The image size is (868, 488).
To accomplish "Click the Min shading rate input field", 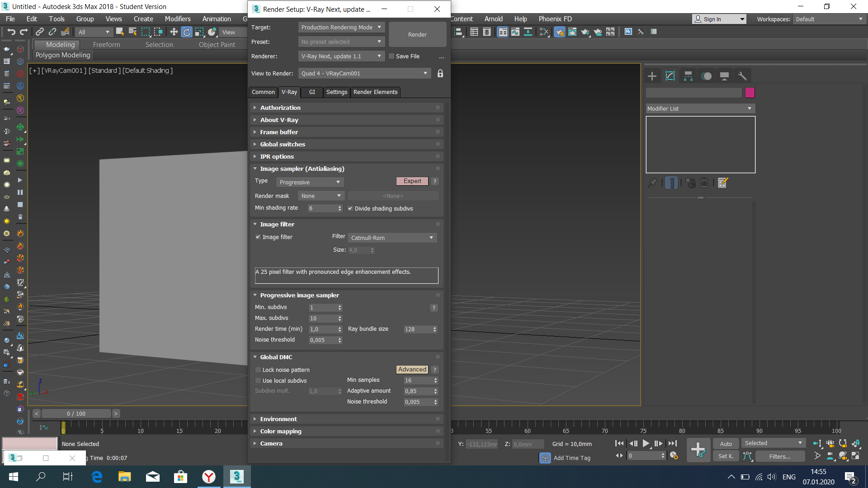I will (322, 208).
